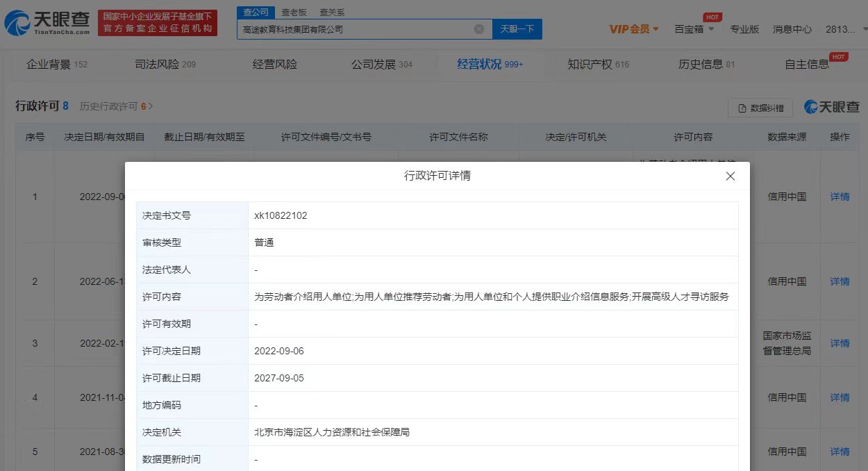Click the 许可截止日期 value 2027-09-05
868x471 pixels.
(x=279, y=378)
